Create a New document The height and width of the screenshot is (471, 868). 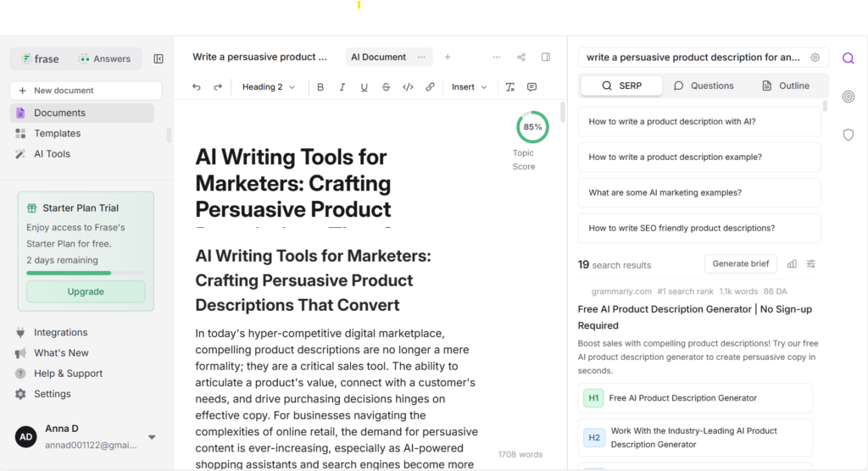coord(86,90)
